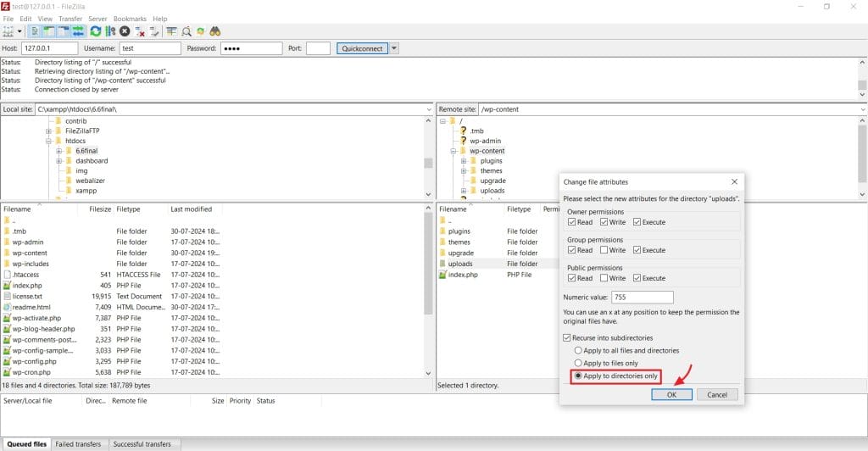Image resolution: width=868 pixels, height=451 pixels.
Task: Uncheck Group permissions Execute checkbox
Action: [x=637, y=250]
